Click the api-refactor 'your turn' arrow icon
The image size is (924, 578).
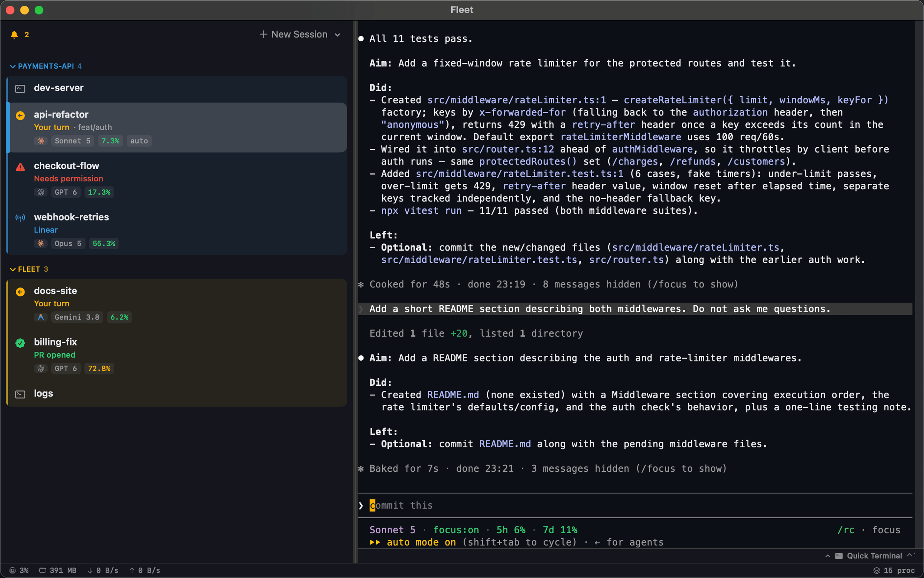point(20,115)
